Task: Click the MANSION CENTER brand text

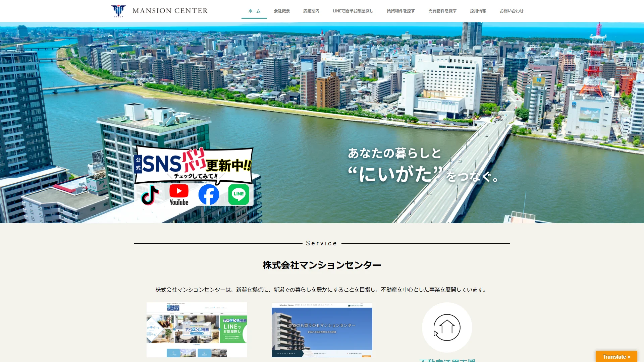Action: point(170,11)
